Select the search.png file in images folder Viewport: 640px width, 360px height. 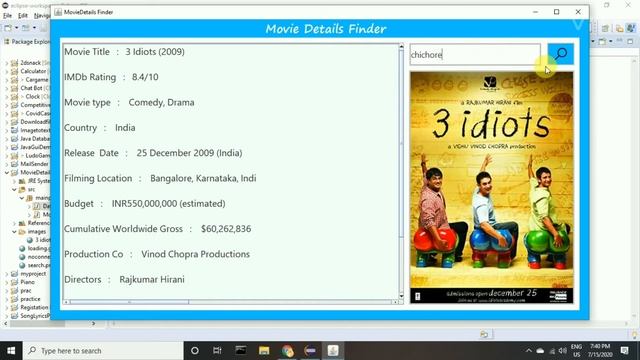tap(39, 265)
